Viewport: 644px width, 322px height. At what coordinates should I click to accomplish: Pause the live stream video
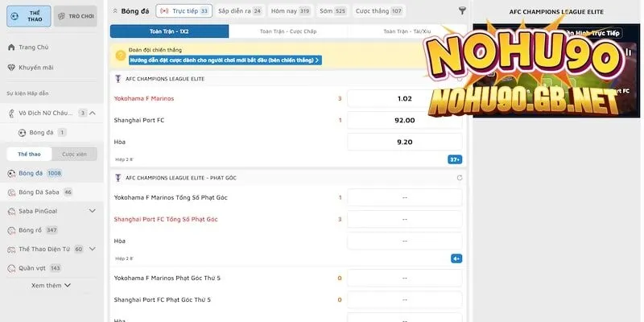(628, 52)
